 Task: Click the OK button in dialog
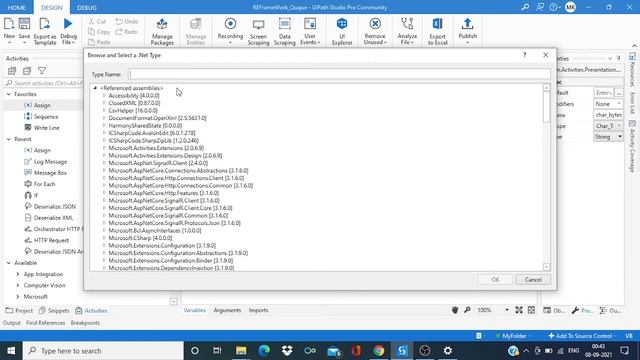495,280
